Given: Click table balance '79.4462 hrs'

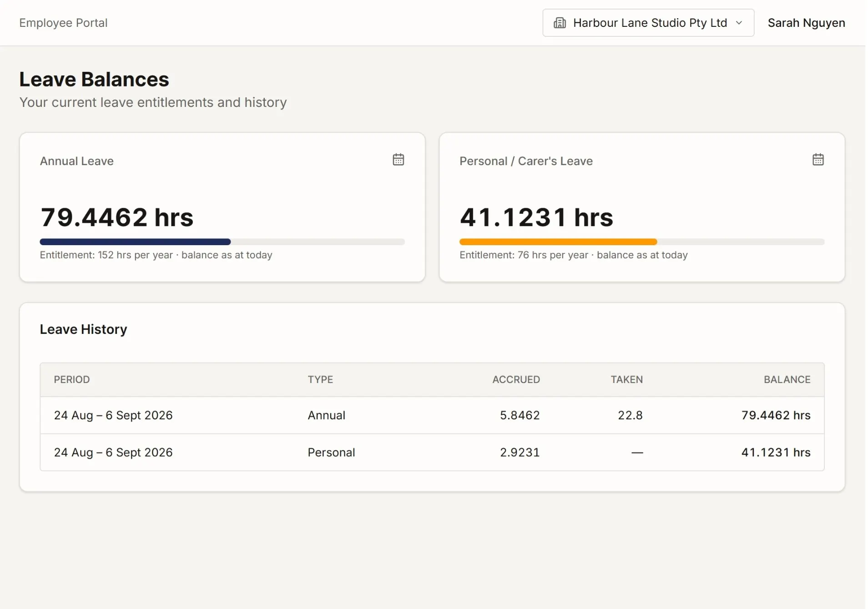Looking at the screenshot, I should tap(776, 415).
